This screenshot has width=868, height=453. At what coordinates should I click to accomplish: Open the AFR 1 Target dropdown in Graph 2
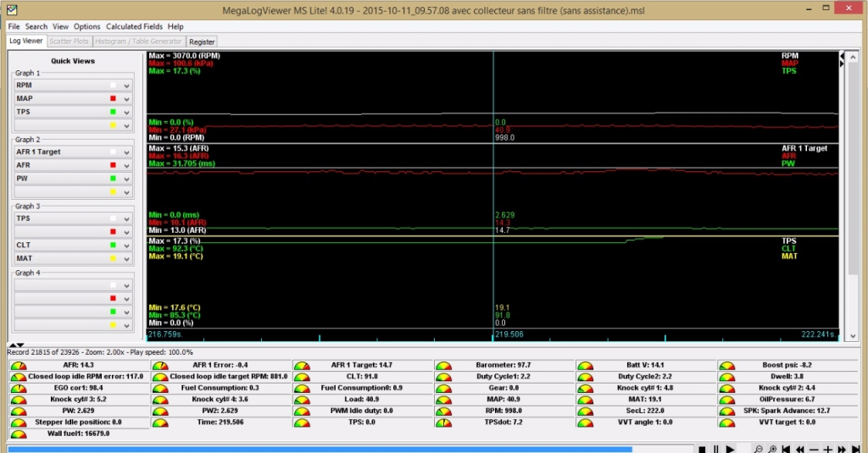pyautogui.click(x=127, y=152)
